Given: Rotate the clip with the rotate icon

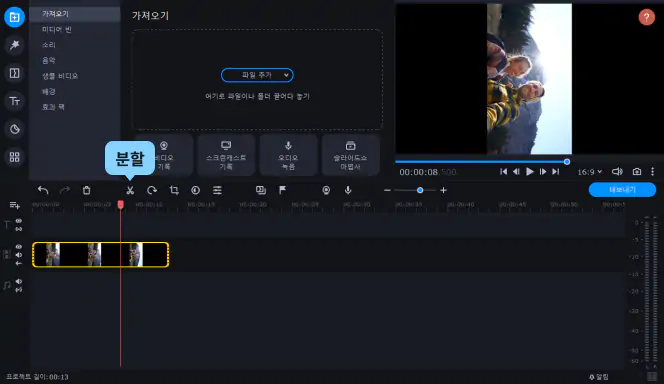Looking at the screenshot, I should (152, 191).
